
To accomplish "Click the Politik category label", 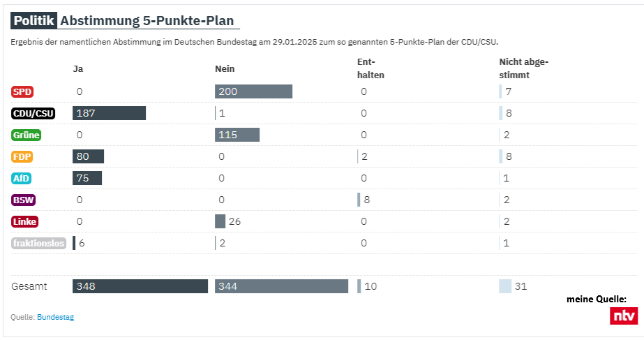I will (34, 21).
